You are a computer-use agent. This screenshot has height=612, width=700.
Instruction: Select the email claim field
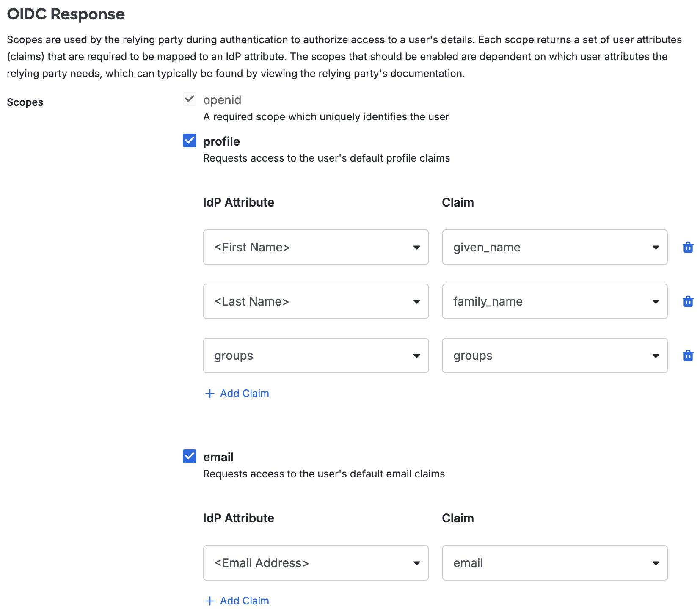pos(529,563)
